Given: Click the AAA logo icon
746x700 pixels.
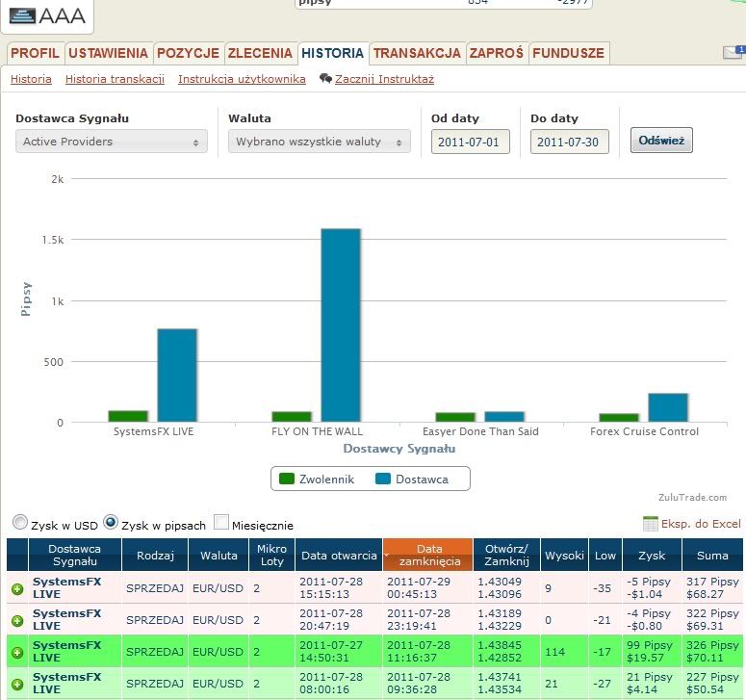Looking at the screenshot, I should pos(22,15).
